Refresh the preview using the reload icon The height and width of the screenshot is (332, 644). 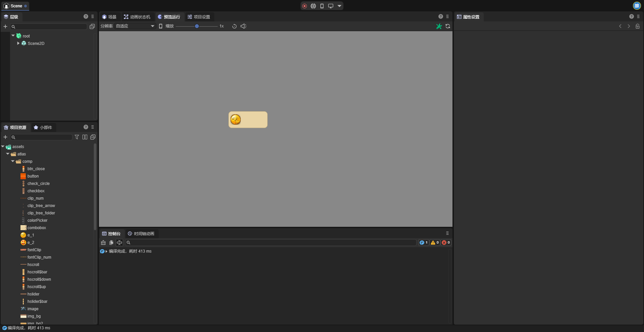(448, 26)
